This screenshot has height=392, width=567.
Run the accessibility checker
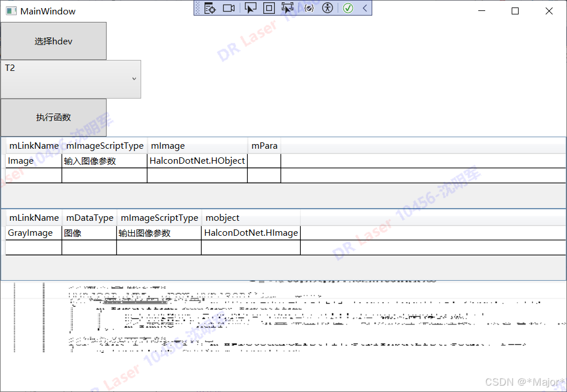click(327, 8)
